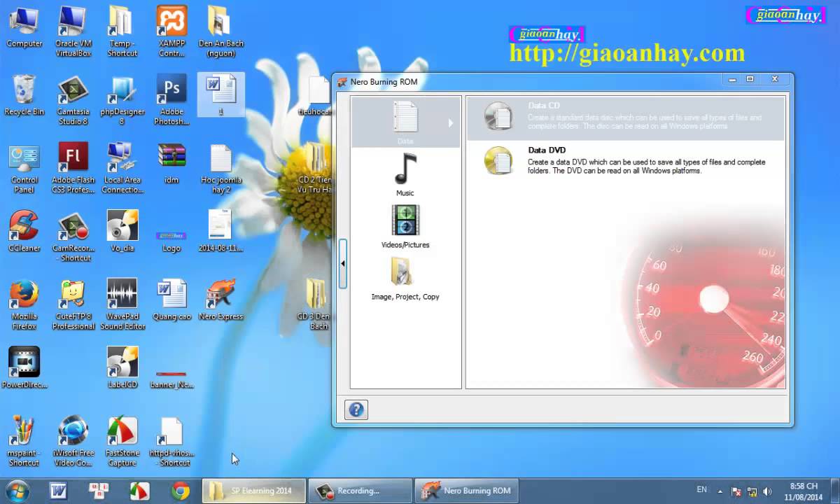Select Adobe Flash CS3 Professional icon
Image resolution: width=840 pixels, height=504 pixels.
coord(73,168)
